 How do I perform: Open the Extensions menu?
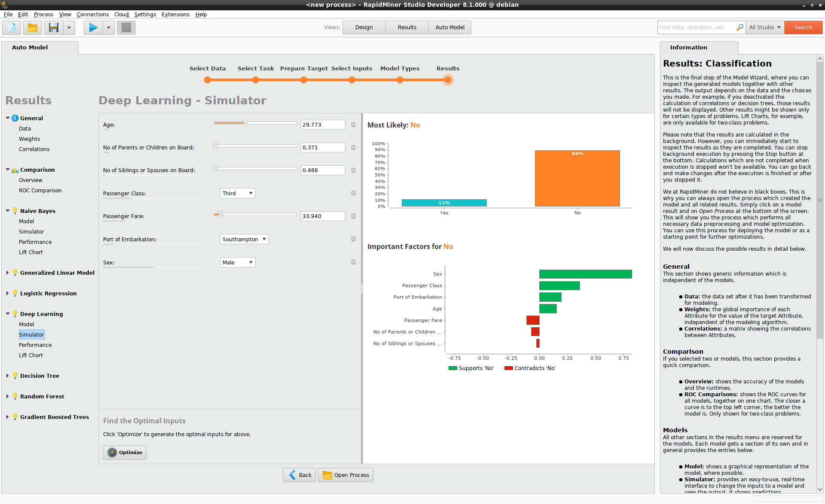pyautogui.click(x=175, y=14)
